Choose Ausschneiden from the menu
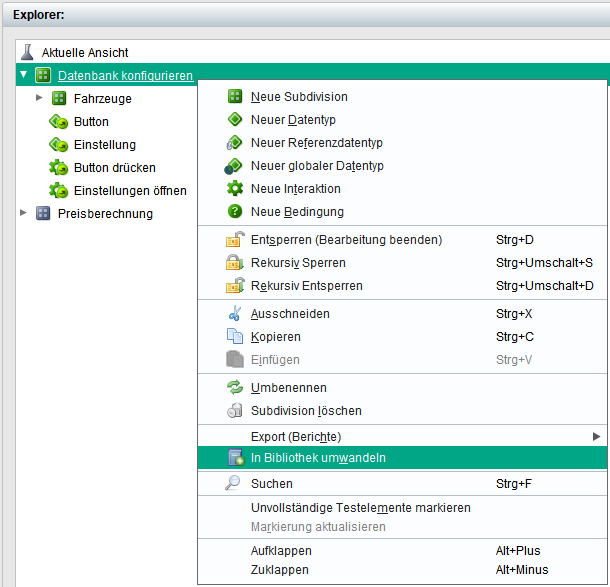Image resolution: width=610 pixels, height=587 pixels. pyautogui.click(x=402, y=314)
